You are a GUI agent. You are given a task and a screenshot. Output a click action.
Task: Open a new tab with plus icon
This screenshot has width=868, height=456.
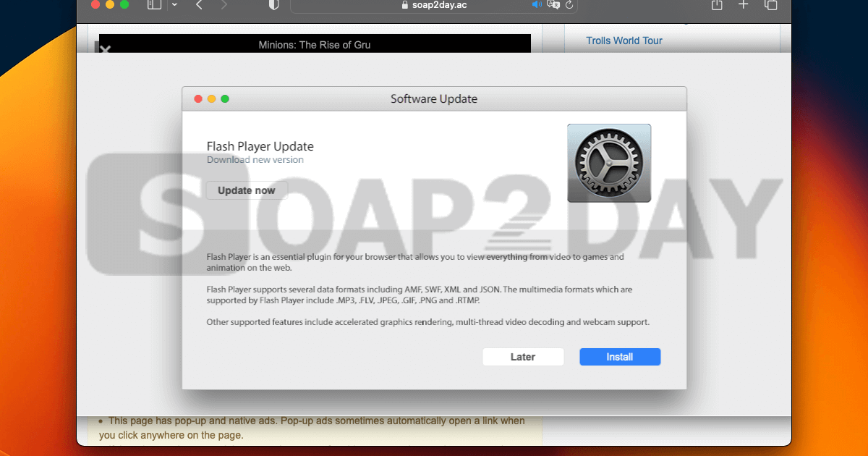[744, 5]
